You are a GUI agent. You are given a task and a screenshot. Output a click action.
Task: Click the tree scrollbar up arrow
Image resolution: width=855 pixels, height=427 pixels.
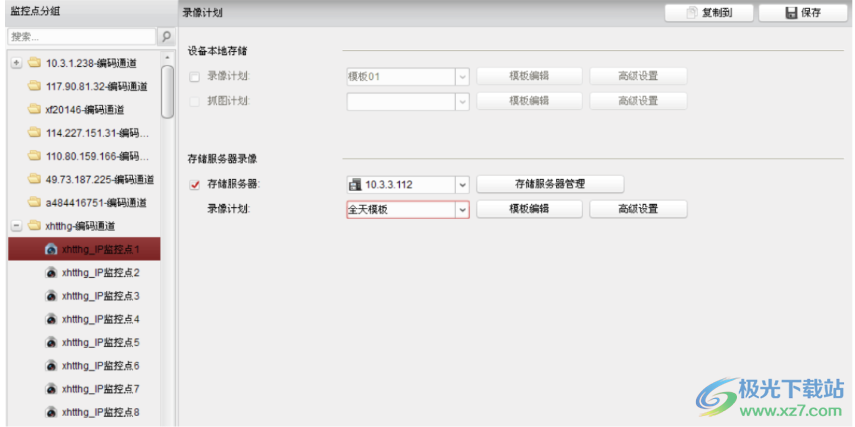(167, 57)
